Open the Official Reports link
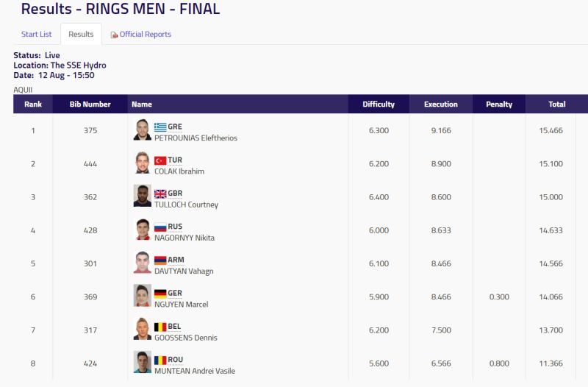588x387 pixels. click(145, 34)
